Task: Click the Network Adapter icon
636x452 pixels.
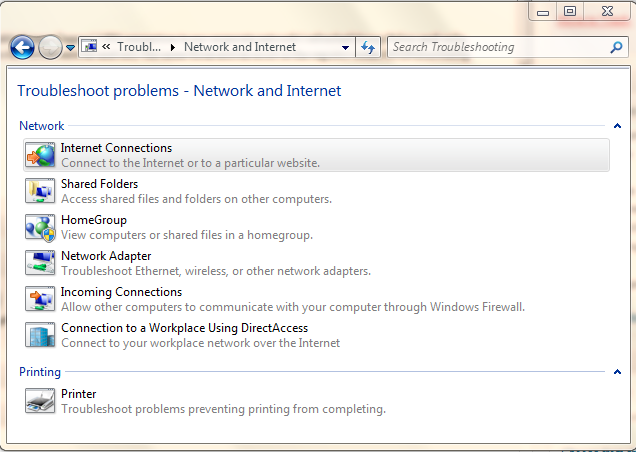Action: (x=40, y=263)
